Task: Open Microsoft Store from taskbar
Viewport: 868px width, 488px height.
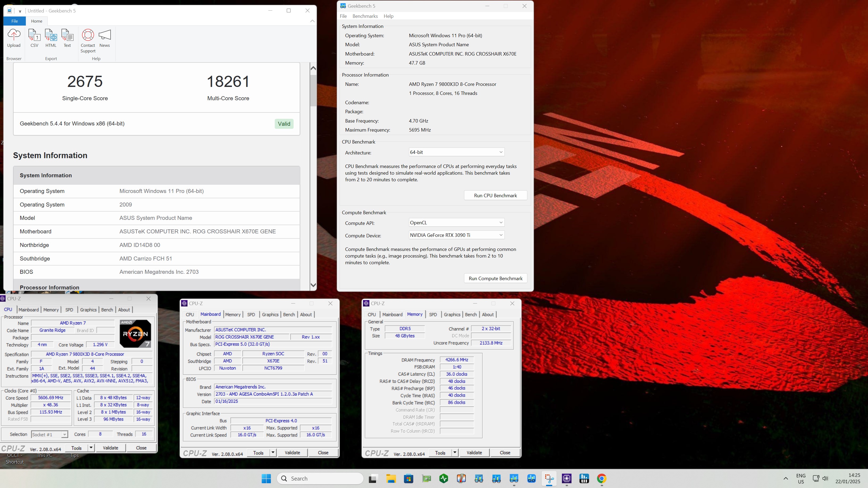Action: [408, 479]
